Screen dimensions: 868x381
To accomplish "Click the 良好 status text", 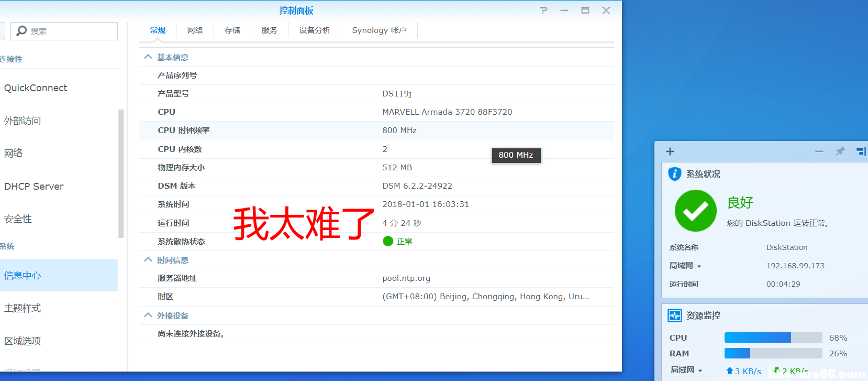I will [x=740, y=203].
